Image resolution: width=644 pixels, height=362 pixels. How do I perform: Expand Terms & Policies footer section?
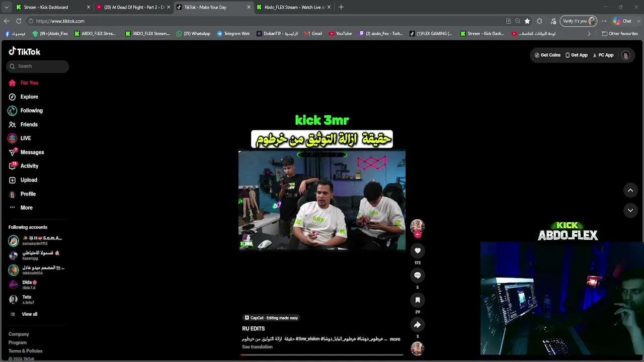[25, 351]
